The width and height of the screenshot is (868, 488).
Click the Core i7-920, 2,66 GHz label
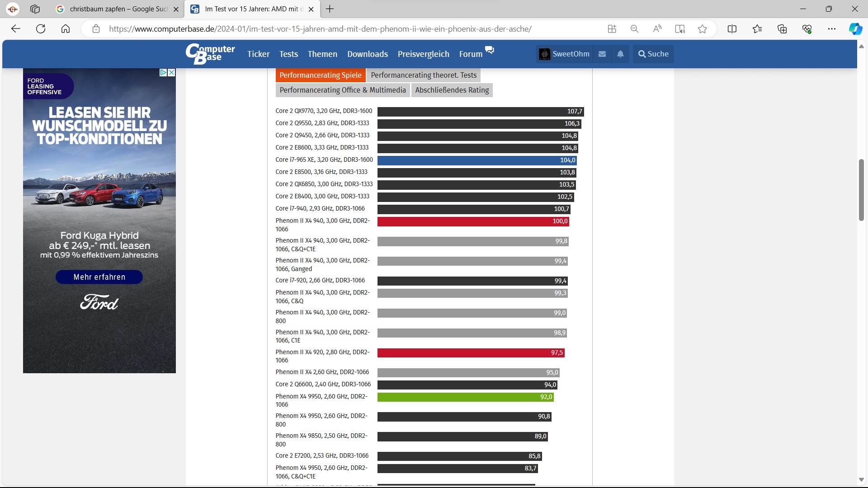coord(320,280)
